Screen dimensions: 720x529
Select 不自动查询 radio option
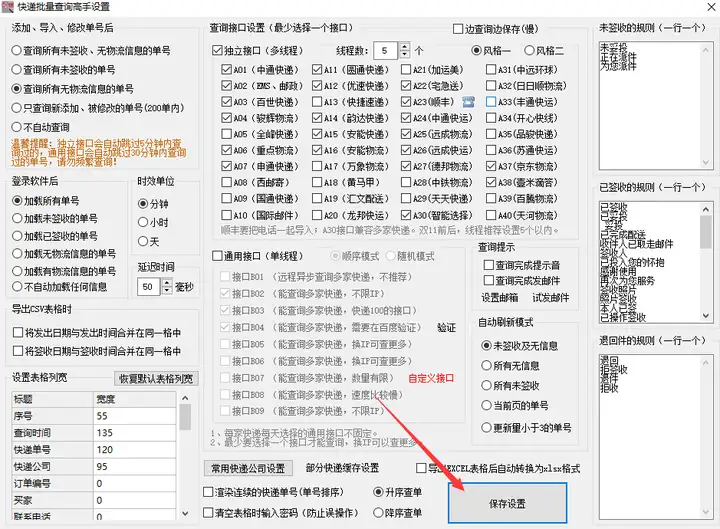pyautogui.click(x=16, y=127)
